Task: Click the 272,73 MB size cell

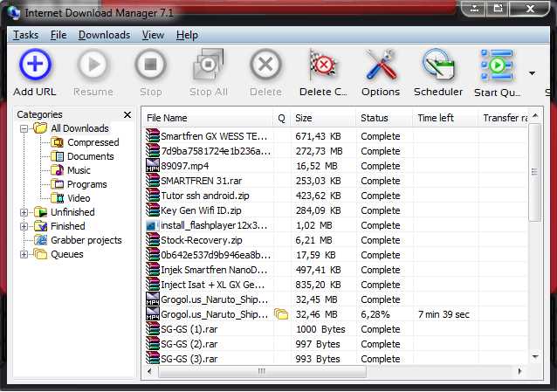Action: point(319,151)
